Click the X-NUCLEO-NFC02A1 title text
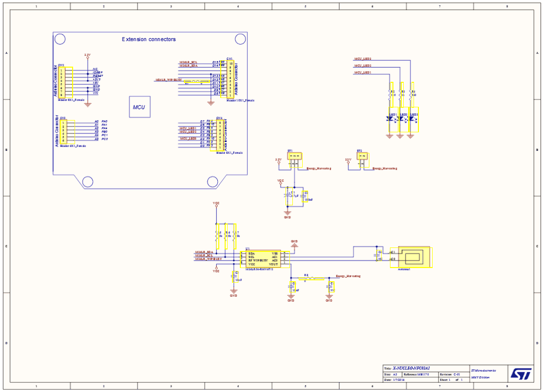Screen dimensions: 544x392 coord(411,368)
